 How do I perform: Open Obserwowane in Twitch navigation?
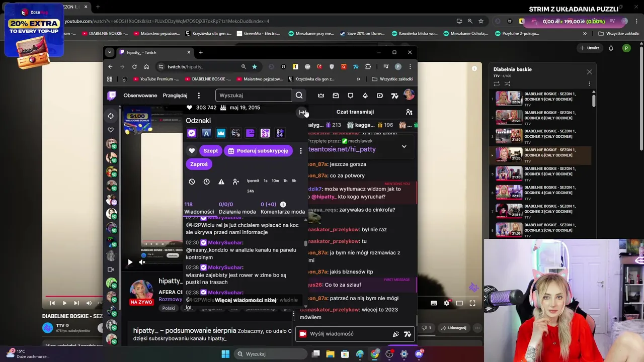(x=140, y=96)
